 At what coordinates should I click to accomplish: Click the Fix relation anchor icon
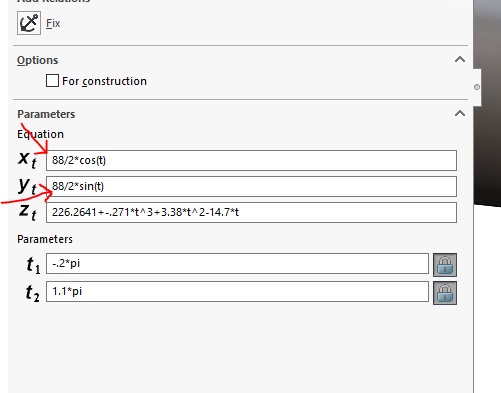pos(29,23)
